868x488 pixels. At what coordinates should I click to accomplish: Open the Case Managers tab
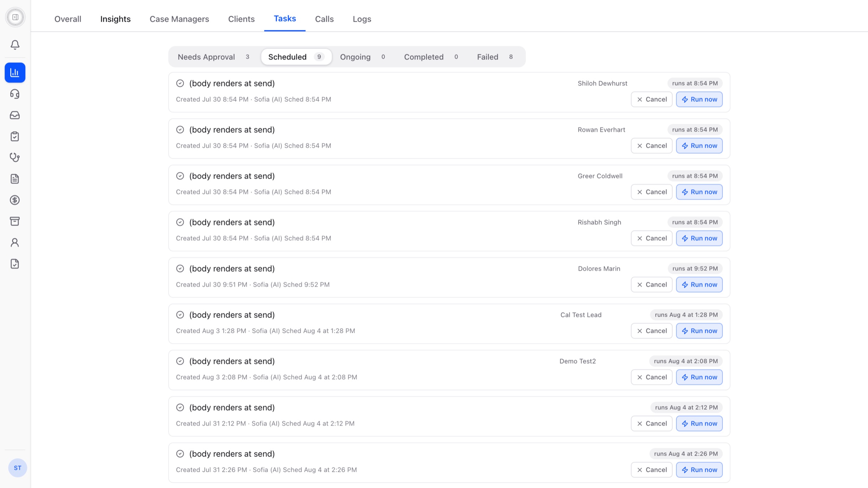click(x=179, y=19)
